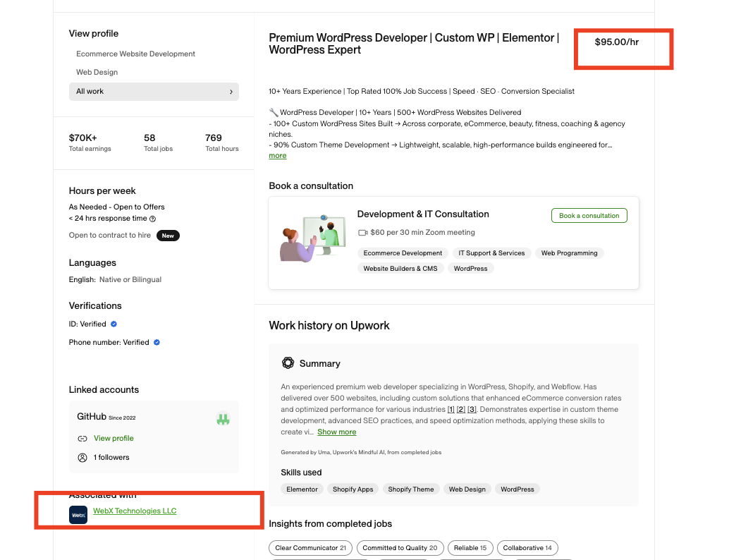Click the Elementor skill tag
The image size is (729, 560).
[x=302, y=489]
